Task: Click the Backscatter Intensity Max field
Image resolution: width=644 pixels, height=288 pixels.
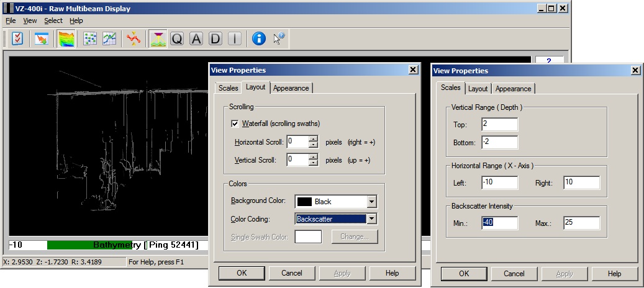Action: click(x=581, y=223)
